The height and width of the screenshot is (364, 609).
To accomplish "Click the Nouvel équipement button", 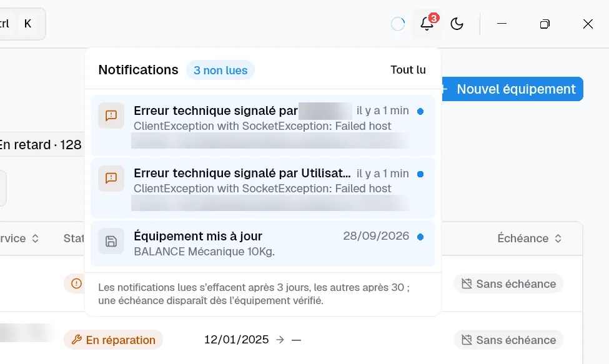I will point(512,89).
